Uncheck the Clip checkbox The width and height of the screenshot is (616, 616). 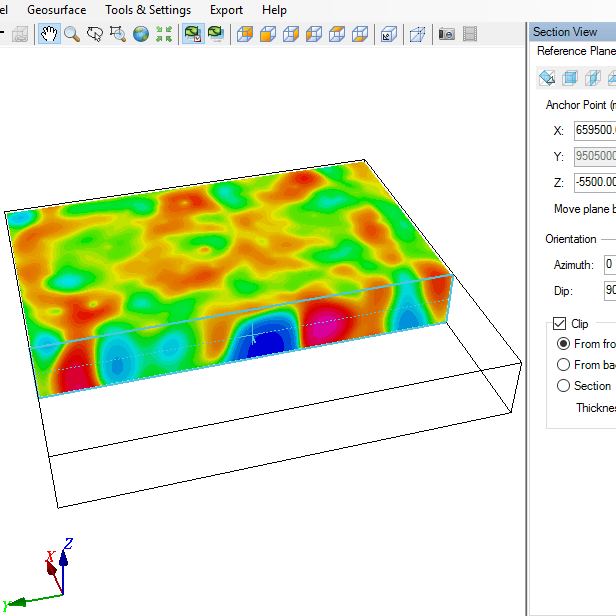pos(560,324)
